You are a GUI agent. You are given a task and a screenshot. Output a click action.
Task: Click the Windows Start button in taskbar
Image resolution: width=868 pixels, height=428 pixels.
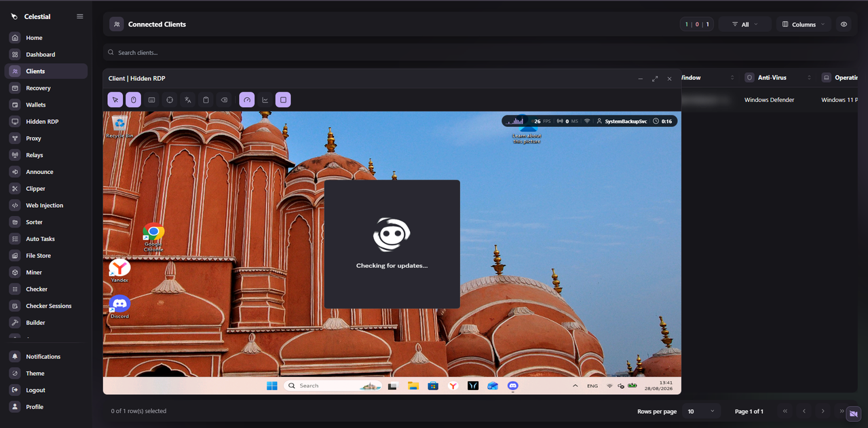click(x=272, y=386)
